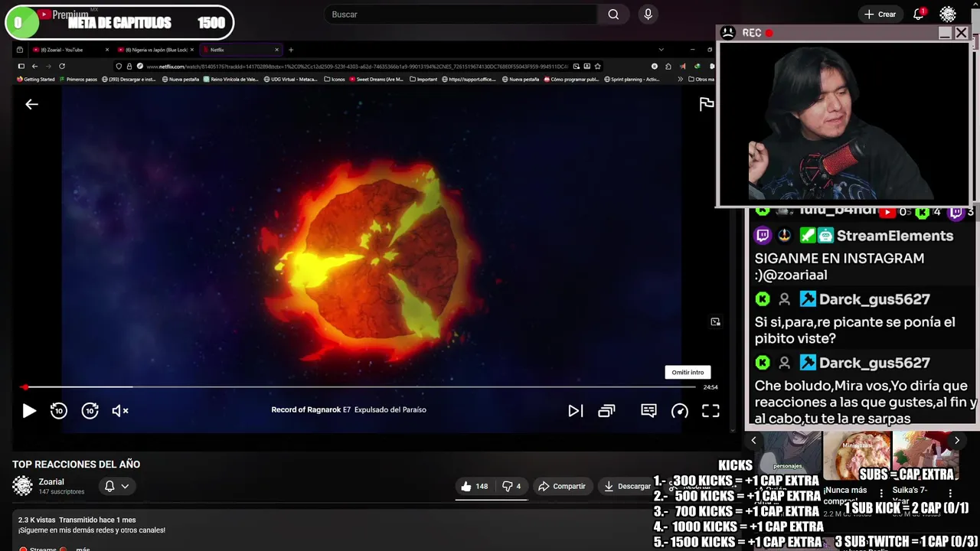Go forward in the browser
Screen dimensions: 980x551
[x=48, y=67]
